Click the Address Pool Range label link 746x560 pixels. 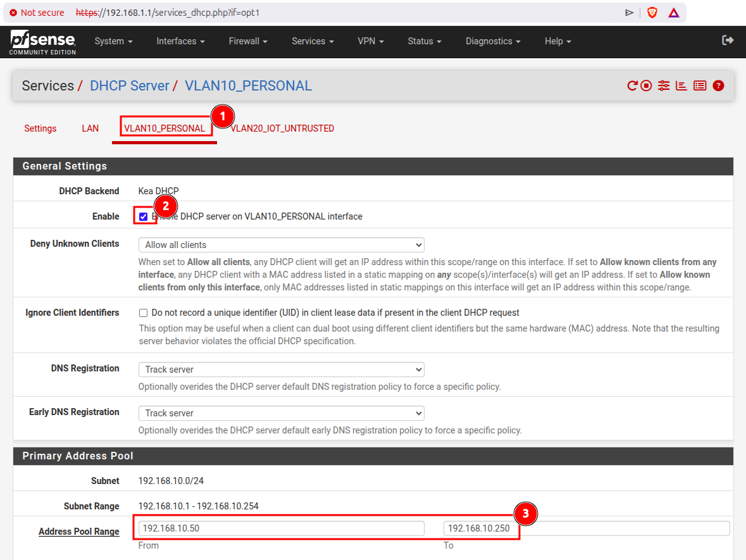pyautogui.click(x=79, y=532)
